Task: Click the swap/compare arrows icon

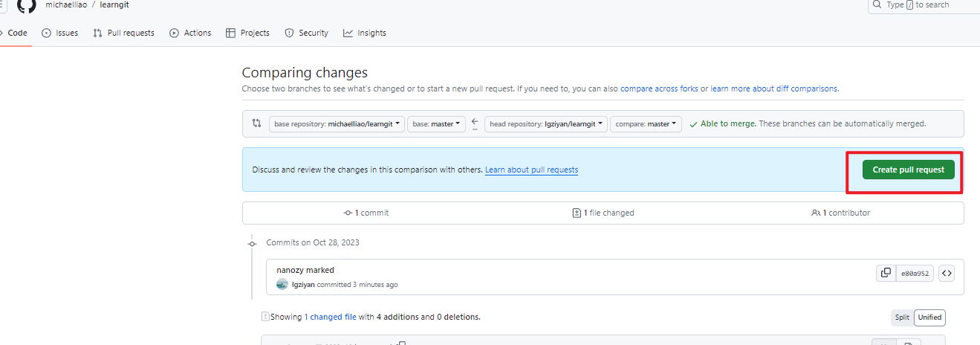Action: point(256,123)
